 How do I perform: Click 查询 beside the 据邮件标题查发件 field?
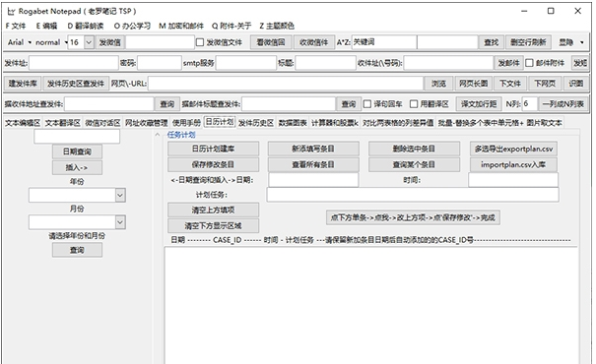pyautogui.click(x=348, y=103)
